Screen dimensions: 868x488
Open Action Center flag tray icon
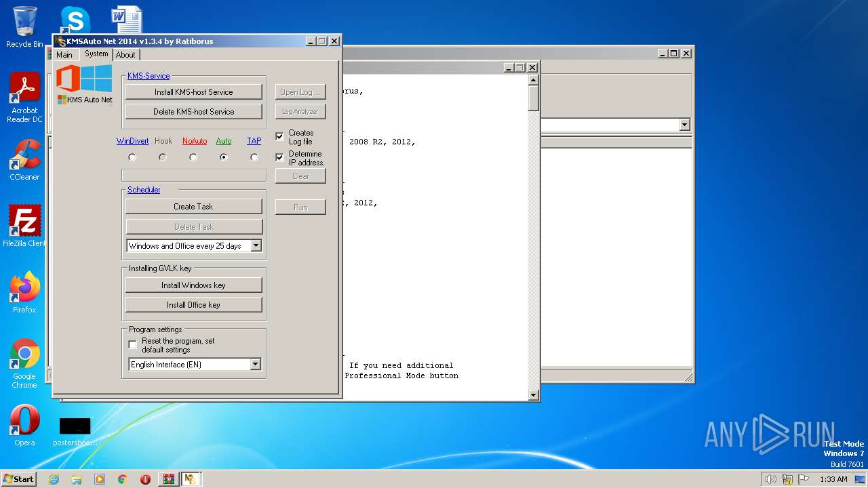tap(804, 479)
